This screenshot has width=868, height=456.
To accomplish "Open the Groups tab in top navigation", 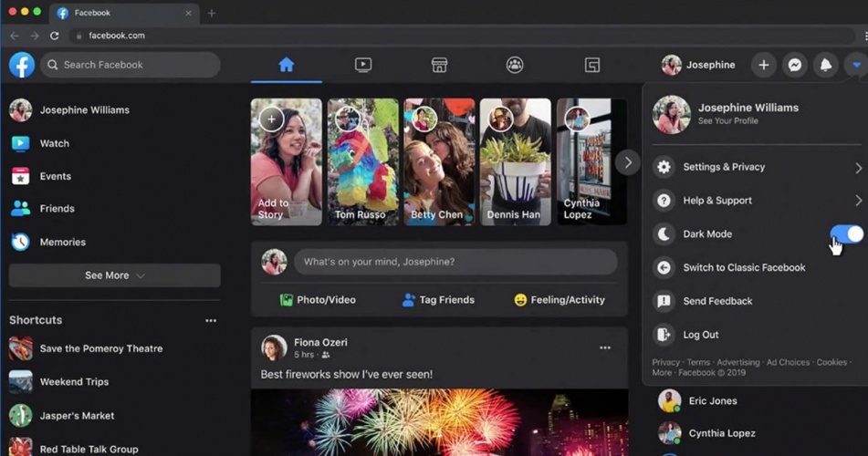I will point(515,65).
